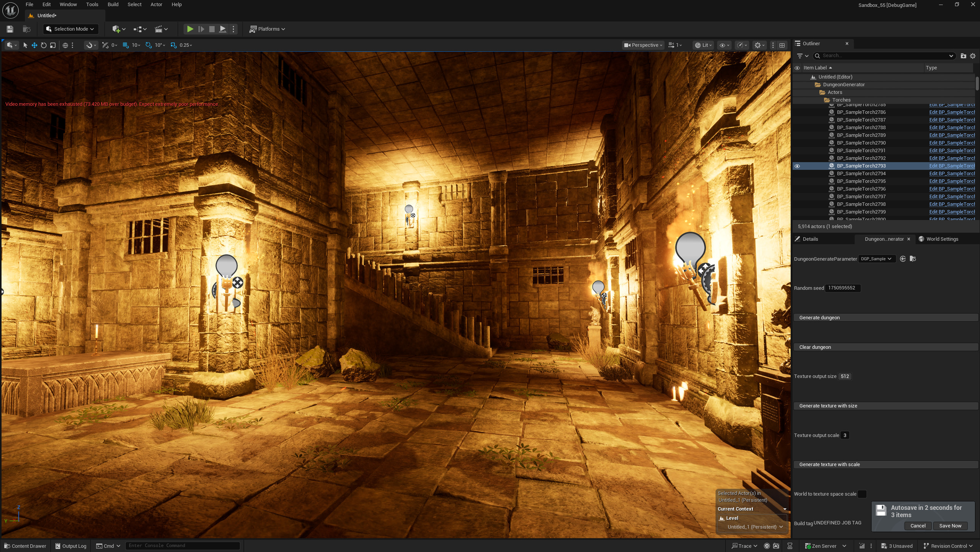Screen dimensions: 980x552
Task: Activate the Scale gizmo tool
Action: pos(53,45)
